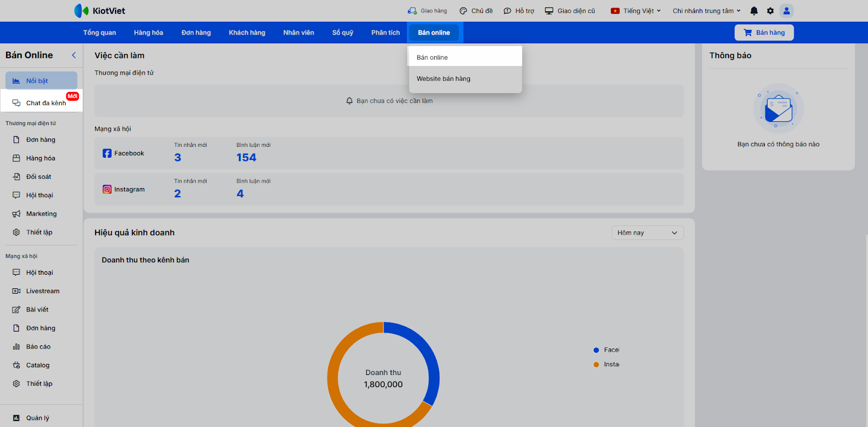Click the Facebook logo icon
This screenshot has width=868, height=427.
point(107,153)
